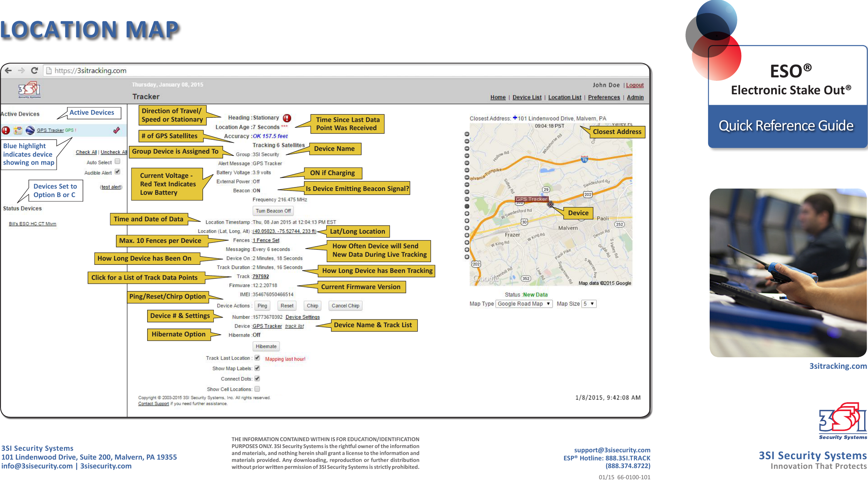
Task: Click the GPS Tracker label on the map
Action: point(531,199)
